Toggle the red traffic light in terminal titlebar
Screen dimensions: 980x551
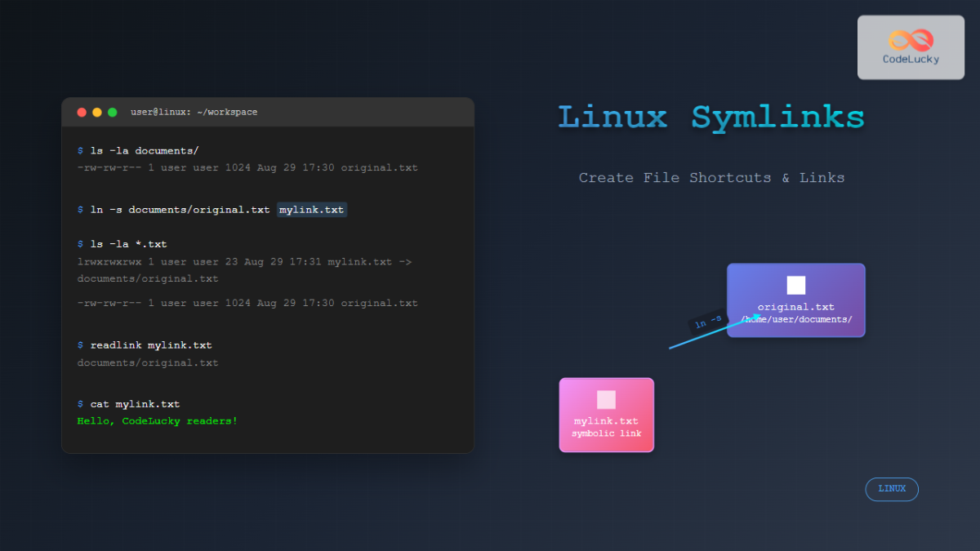point(82,112)
